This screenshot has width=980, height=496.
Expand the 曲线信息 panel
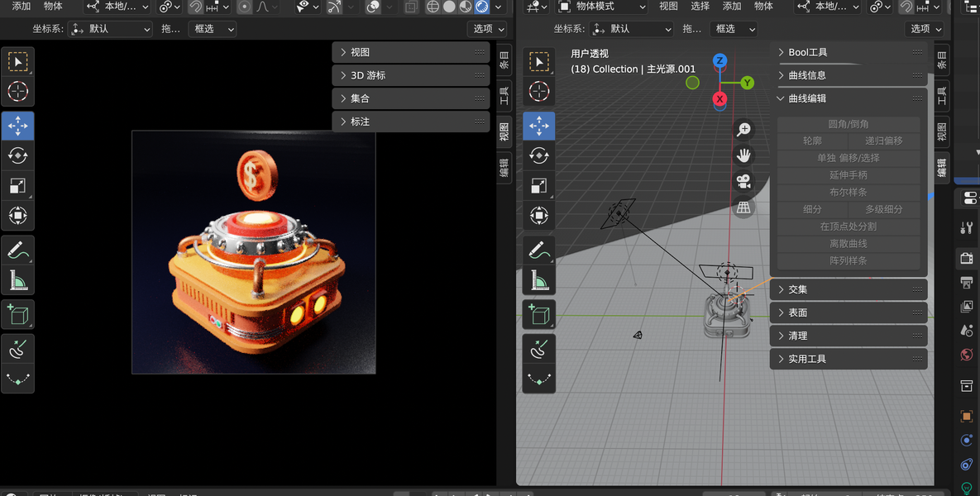[x=849, y=75]
